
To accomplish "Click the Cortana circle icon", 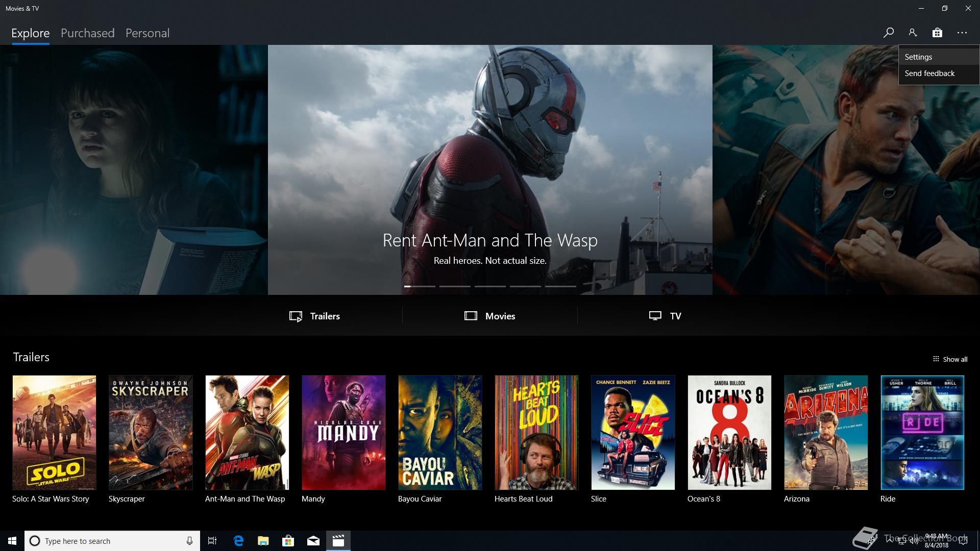I will tap(35, 541).
